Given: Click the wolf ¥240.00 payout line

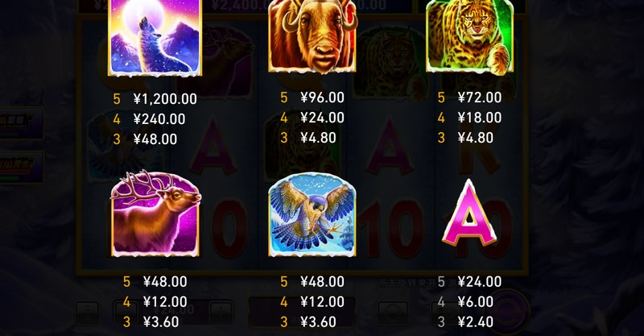Looking at the screenshot, I should pyautogui.click(x=159, y=119).
